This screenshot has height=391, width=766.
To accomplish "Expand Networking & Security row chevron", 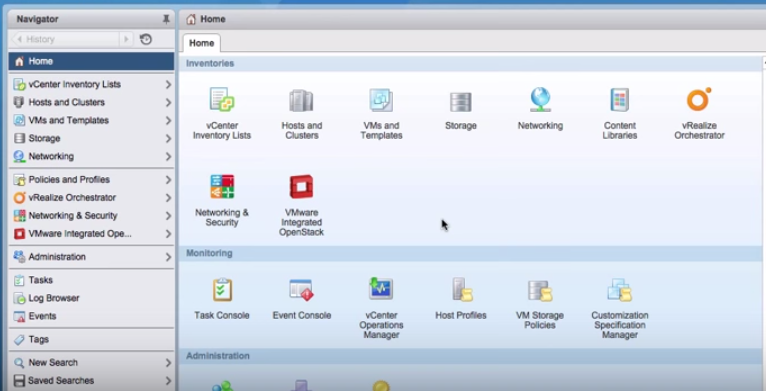I will (x=168, y=216).
